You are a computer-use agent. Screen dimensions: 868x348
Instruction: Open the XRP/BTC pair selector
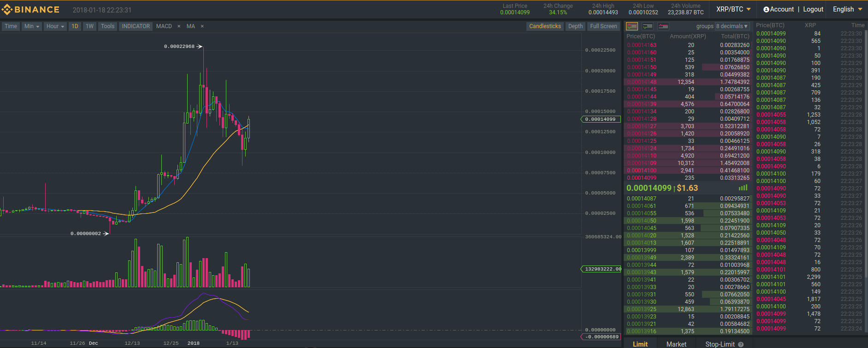click(733, 9)
